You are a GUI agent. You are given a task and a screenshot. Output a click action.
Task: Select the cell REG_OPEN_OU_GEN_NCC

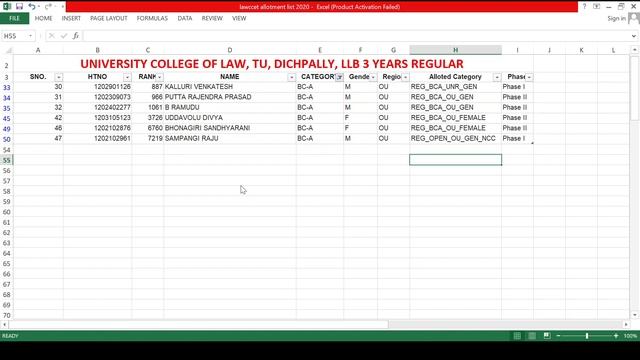click(x=456, y=138)
